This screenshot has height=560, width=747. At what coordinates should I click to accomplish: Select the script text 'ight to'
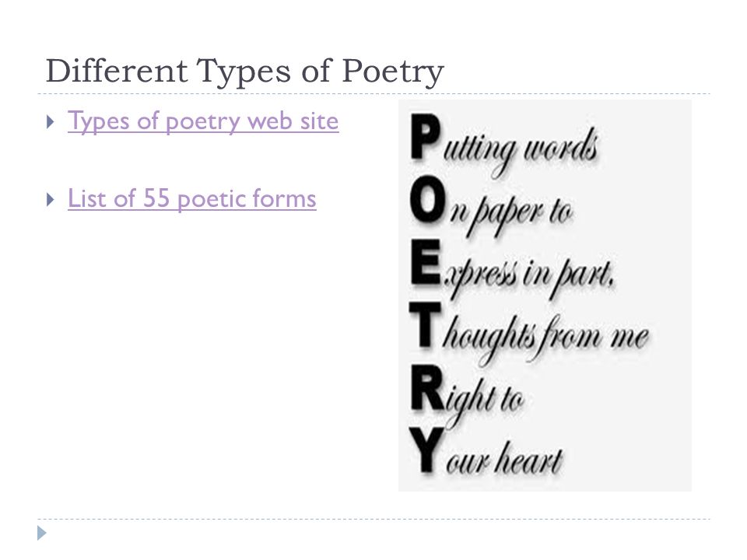pos(485,399)
